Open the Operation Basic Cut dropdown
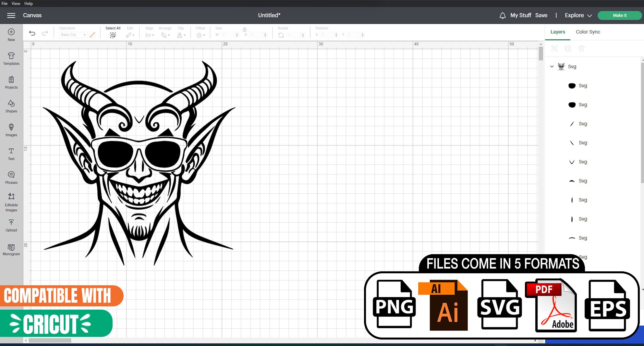 click(73, 35)
